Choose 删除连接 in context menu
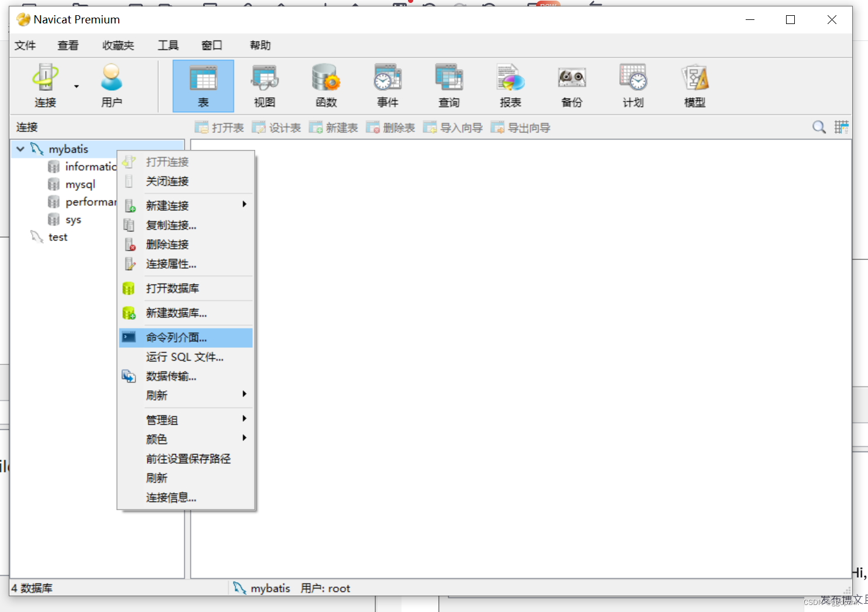Image resolution: width=868 pixels, height=612 pixels. [x=186, y=244]
